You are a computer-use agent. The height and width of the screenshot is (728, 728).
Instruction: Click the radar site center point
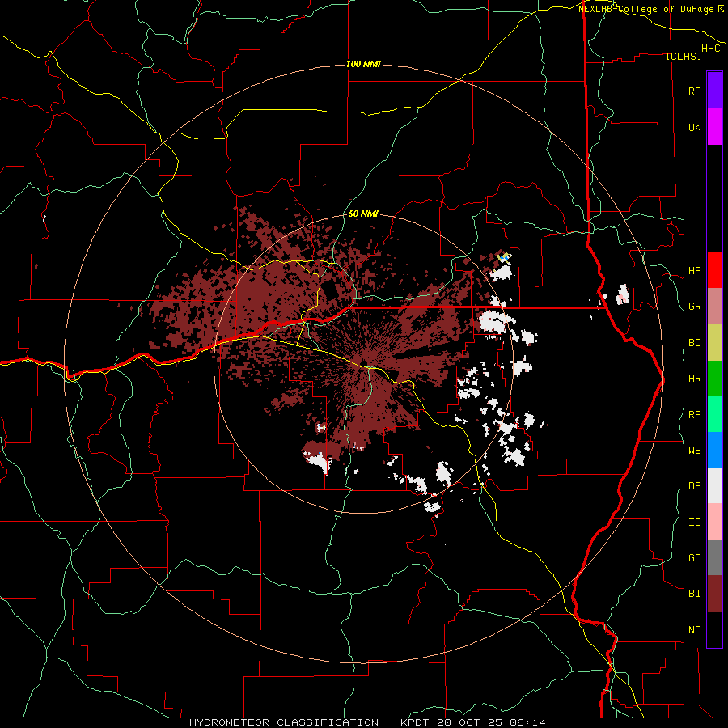pyautogui.click(x=363, y=363)
